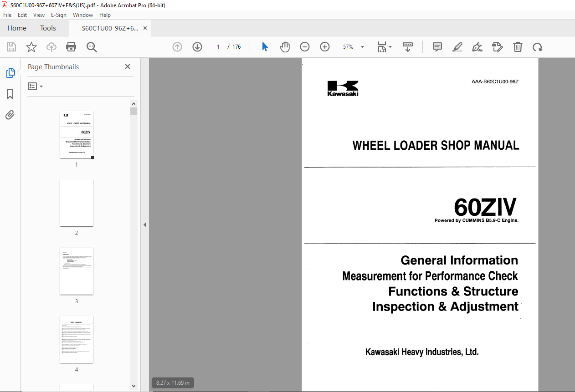The image size is (575, 392).
Task: Select page 1 thumbnail
Action: 77,134
